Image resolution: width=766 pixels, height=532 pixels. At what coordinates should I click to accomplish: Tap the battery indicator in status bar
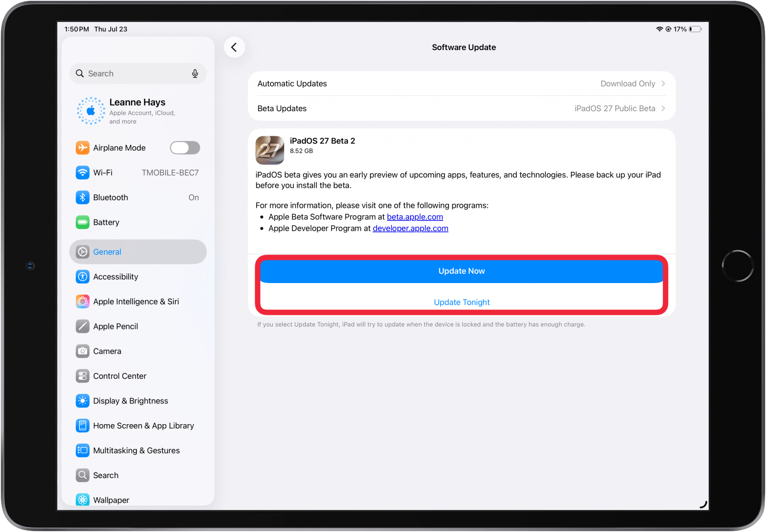point(695,29)
